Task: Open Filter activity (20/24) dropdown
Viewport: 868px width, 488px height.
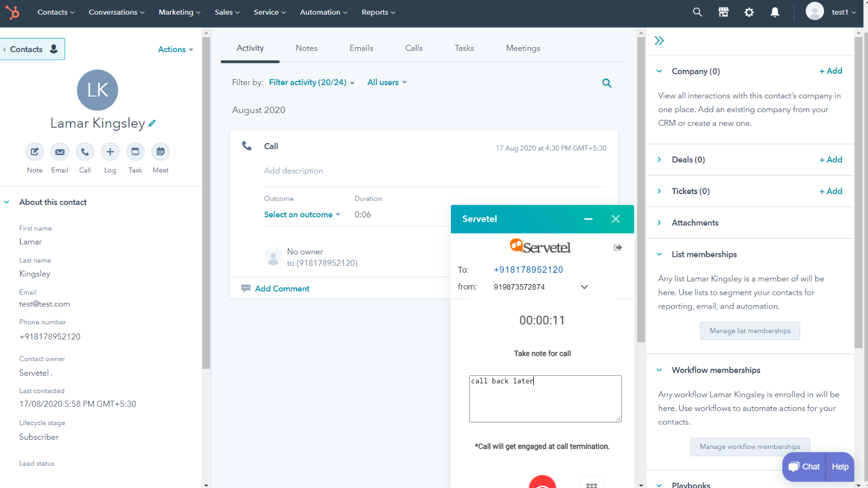Action: (311, 82)
